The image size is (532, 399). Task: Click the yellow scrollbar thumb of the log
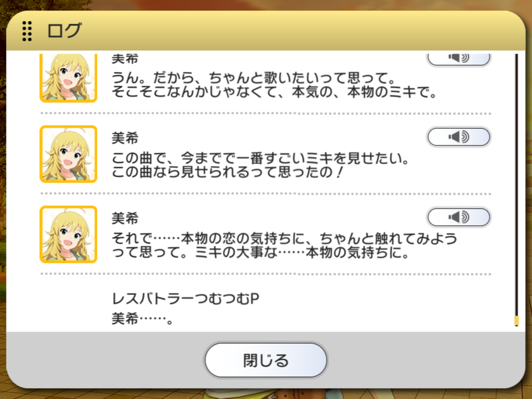coord(516,321)
